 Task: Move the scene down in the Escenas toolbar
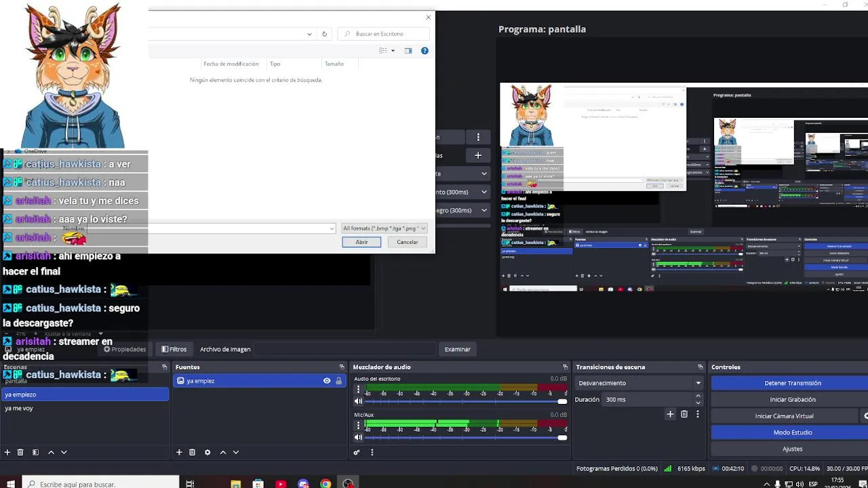pyautogui.click(x=64, y=452)
